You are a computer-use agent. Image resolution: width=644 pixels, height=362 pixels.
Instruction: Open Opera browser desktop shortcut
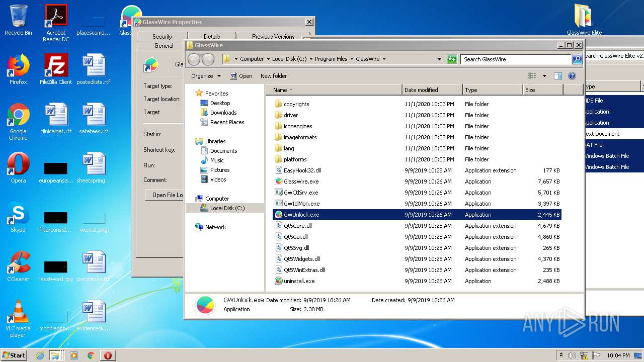(18, 168)
